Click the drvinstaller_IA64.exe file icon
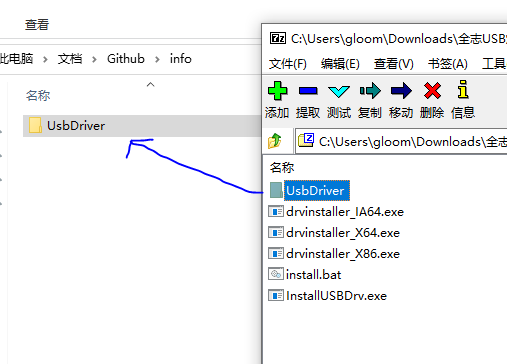Viewport: 507px width, 364px height. pos(276,212)
